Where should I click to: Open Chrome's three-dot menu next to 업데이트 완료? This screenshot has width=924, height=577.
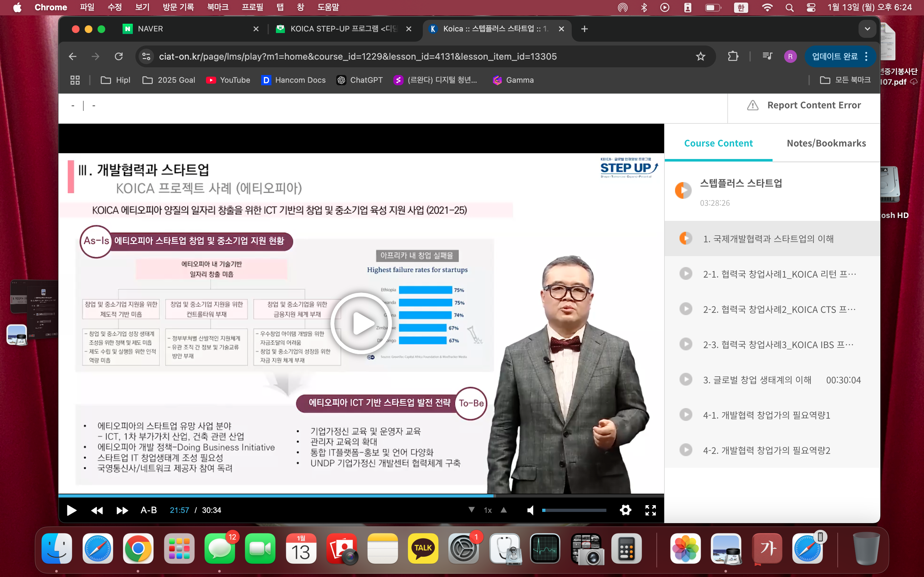[x=866, y=56]
